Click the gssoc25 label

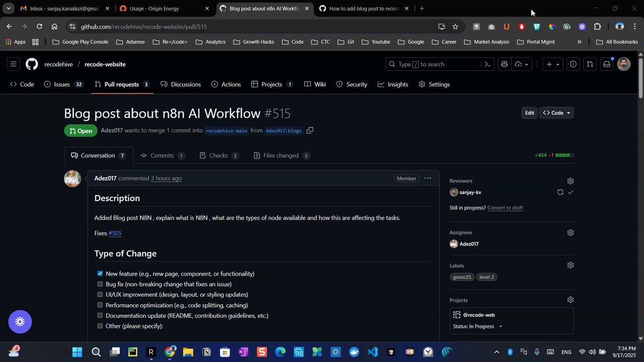(462, 277)
